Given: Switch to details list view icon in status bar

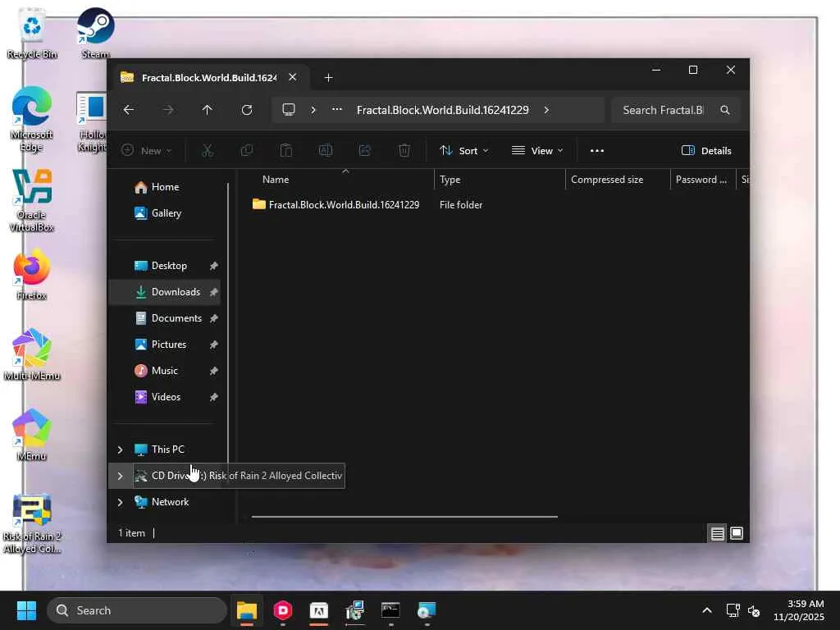Looking at the screenshot, I should [717, 533].
